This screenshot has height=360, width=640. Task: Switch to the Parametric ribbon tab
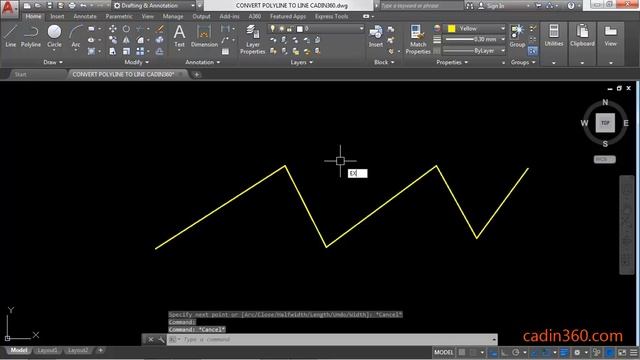coord(119,16)
